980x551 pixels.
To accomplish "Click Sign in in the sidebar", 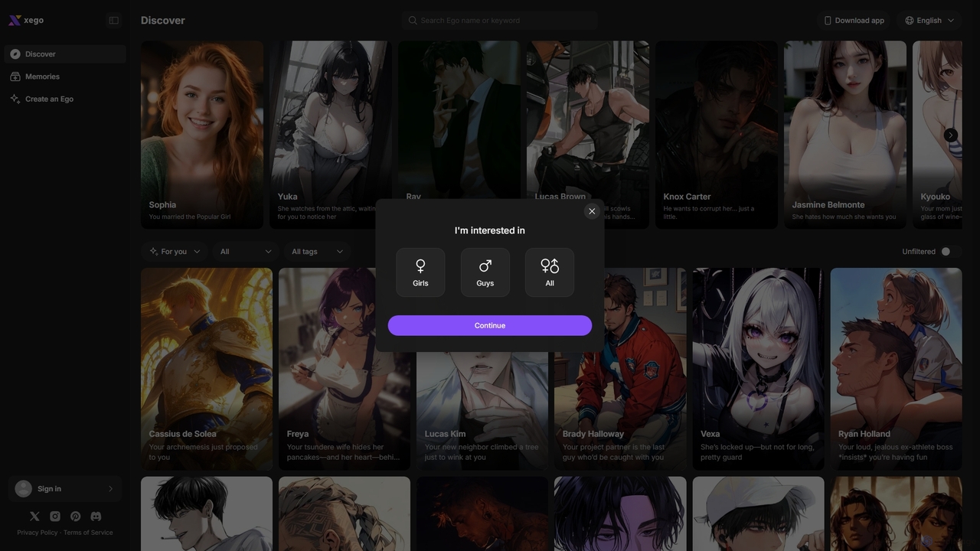I will (65, 489).
